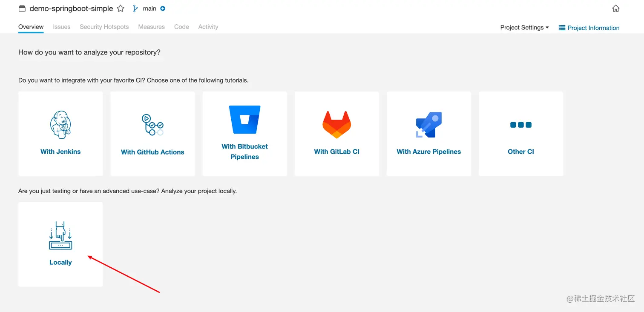The height and width of the screenshot is (312, 644).
Task: Star the demo-springboot-simple project as favorite
Action: [121, 9]
